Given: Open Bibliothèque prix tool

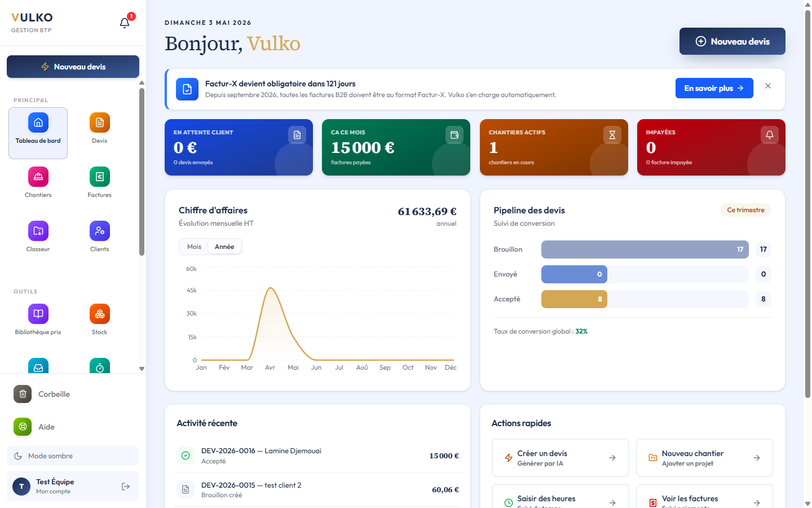Looking at the screenshot, I should point(38,319).
